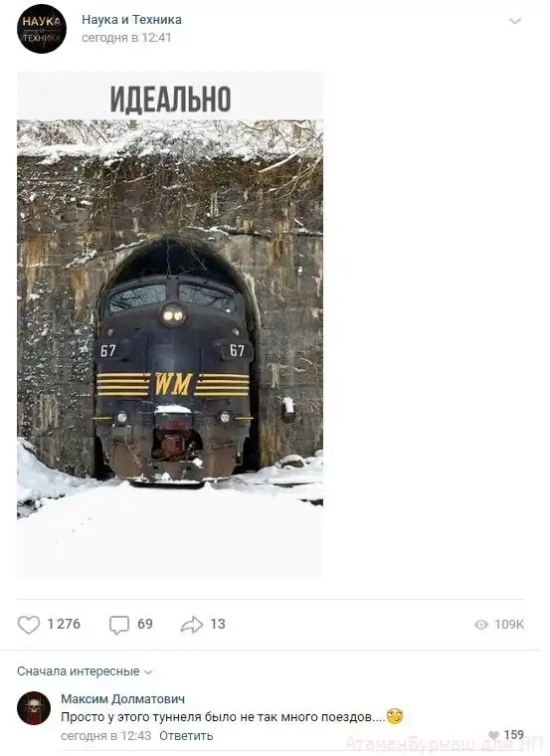Click the 69 comments counter
Screen dimensions: 550x756
(145, 625)
